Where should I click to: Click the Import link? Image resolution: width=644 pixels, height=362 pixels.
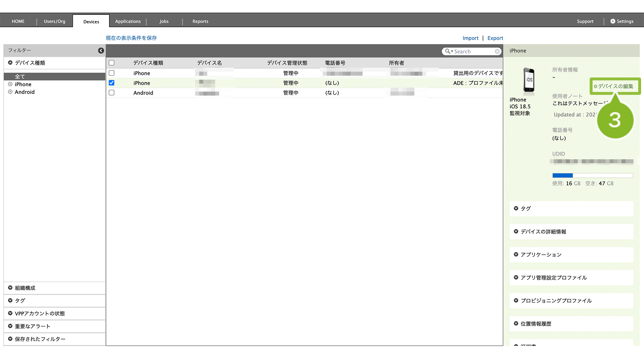tap(470, 38)
